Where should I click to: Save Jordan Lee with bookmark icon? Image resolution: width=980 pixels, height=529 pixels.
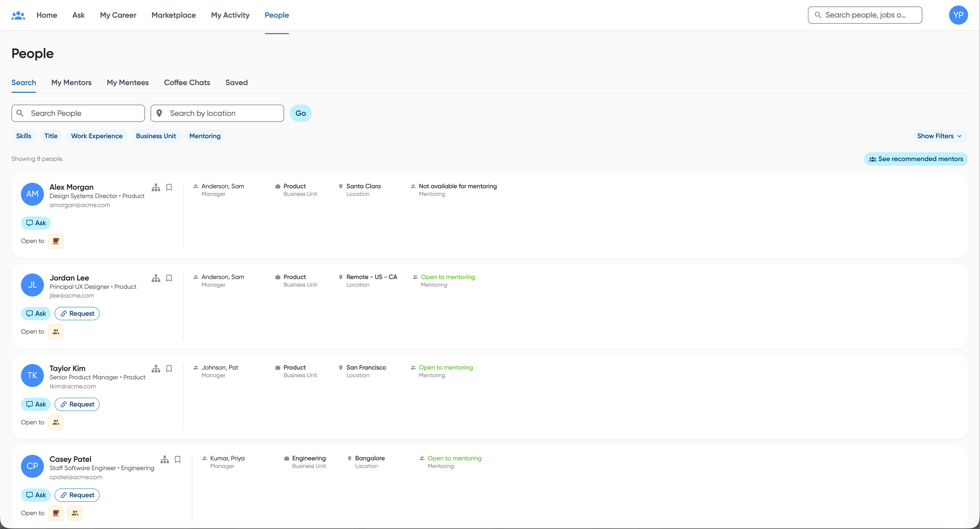coord(169,278)
